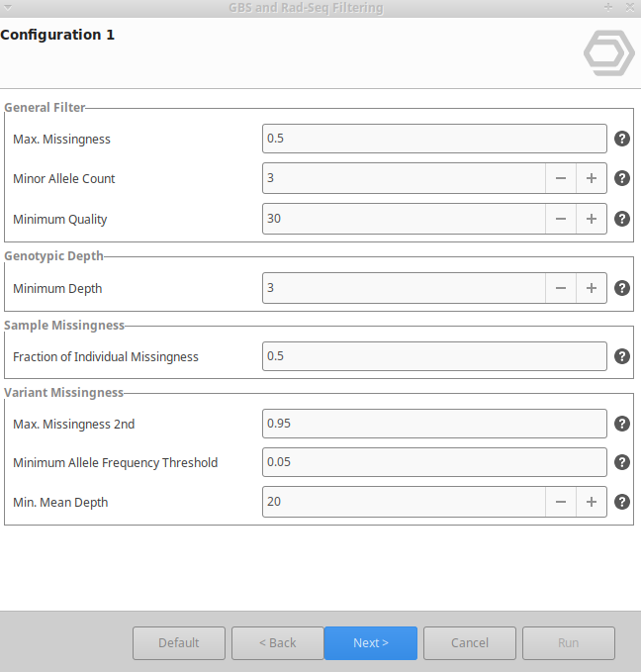Image resolution: width=641 pixels, height=672 pixels.
Task: Open help for Minor Allele Count
Action: tap(622, 178)
